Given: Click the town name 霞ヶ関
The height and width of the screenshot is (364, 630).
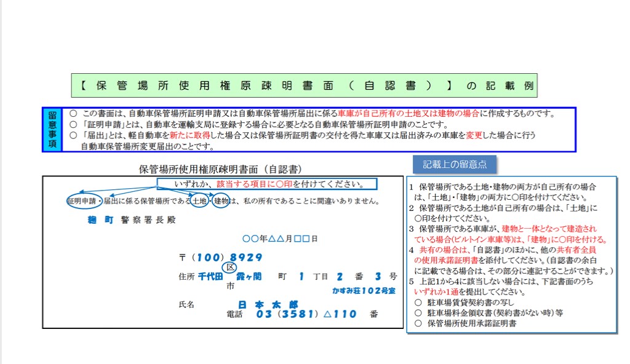Looking at the screenshot, I should tap(249, 277).
